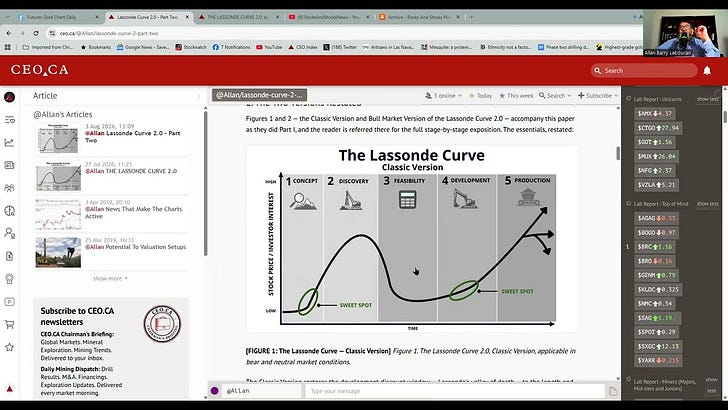Click the red circular avatar in left sidebar

(x=9, y=97)
